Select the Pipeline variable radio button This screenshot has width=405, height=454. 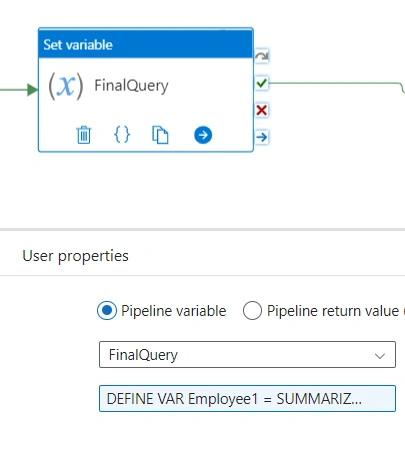(x=107, y=311)
